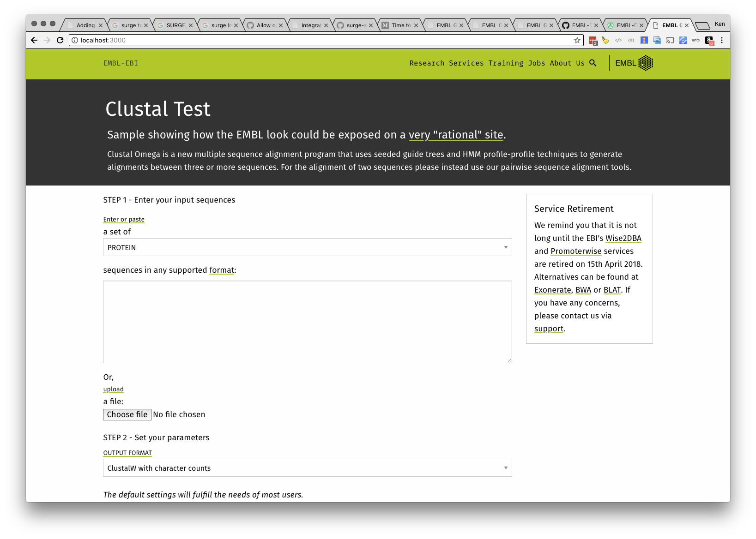Go back with the browser back arrow
Viewport: 756px width, 539px height.
34,40
